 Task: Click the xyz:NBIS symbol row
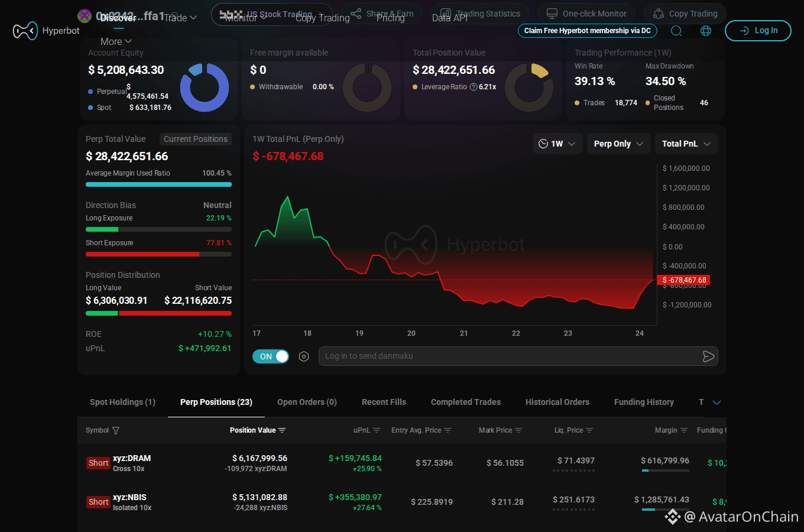pos(402,502)
